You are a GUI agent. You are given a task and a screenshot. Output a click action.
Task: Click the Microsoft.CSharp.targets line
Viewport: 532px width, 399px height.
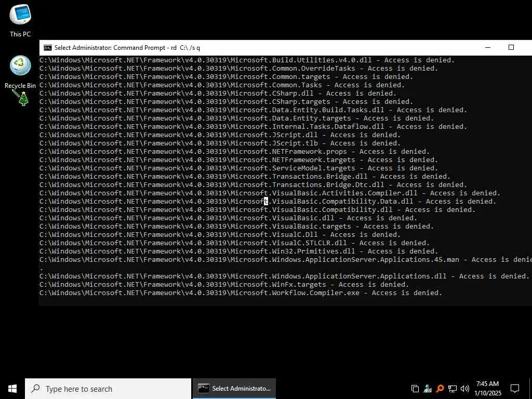coord(227,102)
